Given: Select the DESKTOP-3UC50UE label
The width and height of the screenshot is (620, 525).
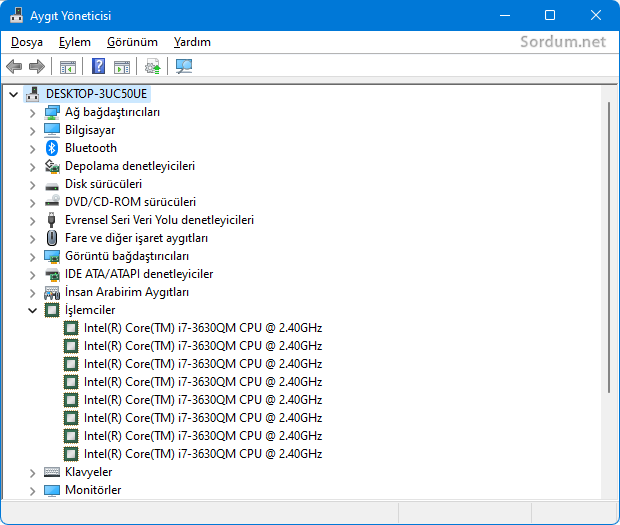Looking at the screenshot, I should click(x=96, y=94).
